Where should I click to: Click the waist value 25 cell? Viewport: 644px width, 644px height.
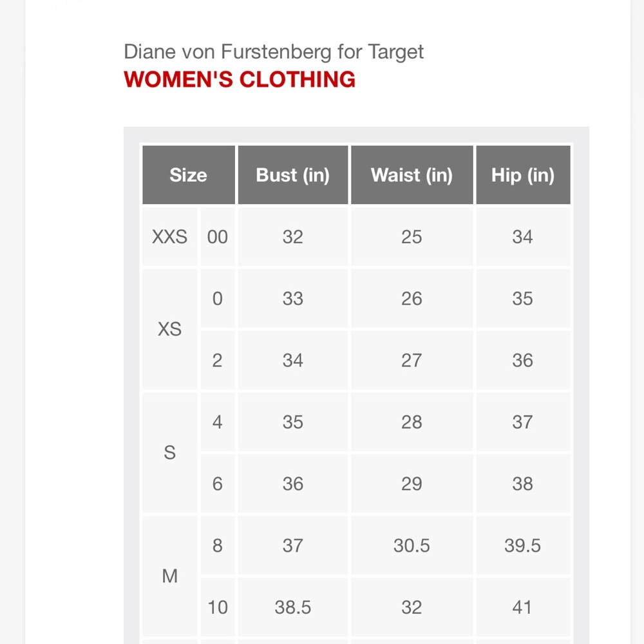click(x=412, y=236)
